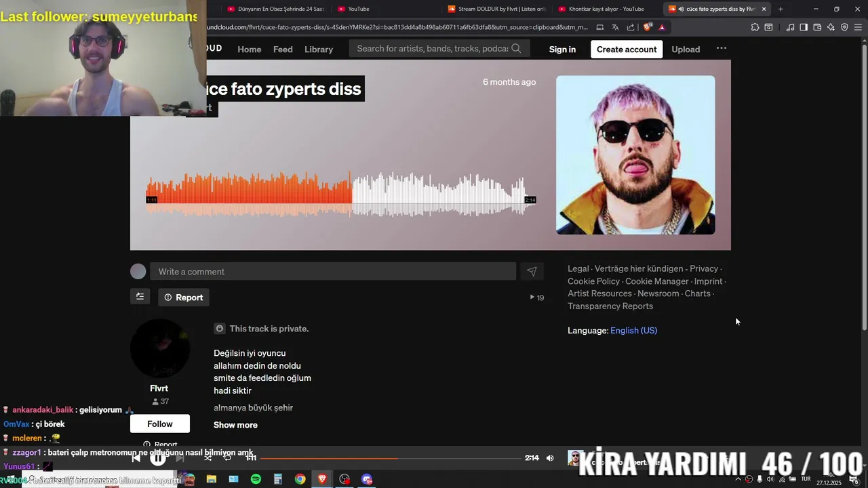This screenshot has width=868, height=488.
Task: Click the 37 followers count
Action: (160, 401)
